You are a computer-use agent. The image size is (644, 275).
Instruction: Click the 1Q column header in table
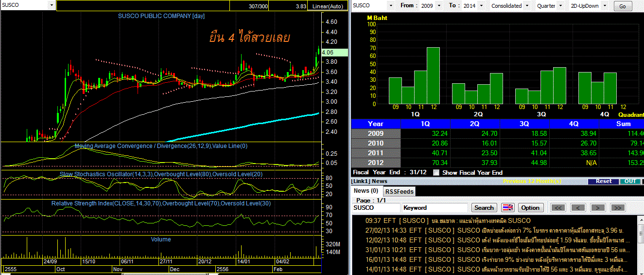point(425,124)
